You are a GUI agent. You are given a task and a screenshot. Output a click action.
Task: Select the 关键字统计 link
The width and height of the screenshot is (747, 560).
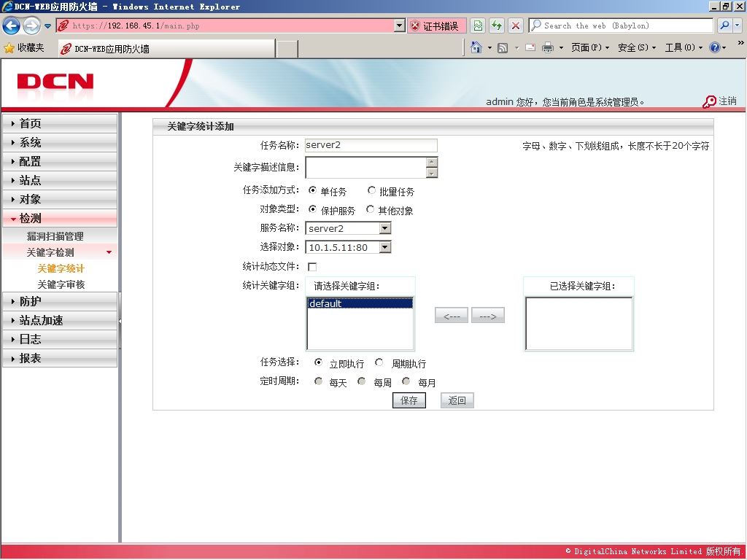[x=61, y=268]
